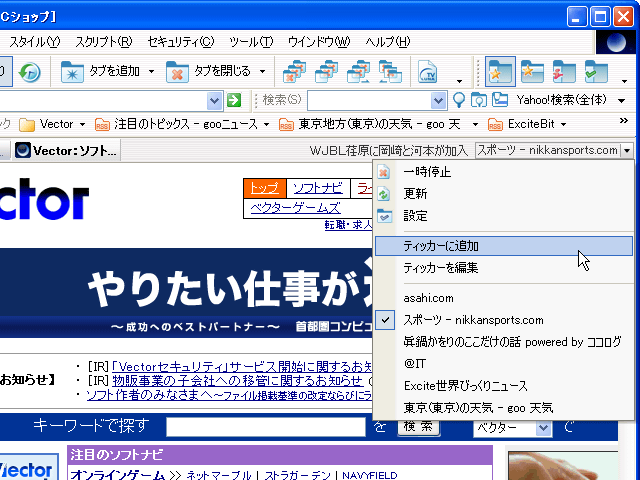Click the green Go arrow button
Screen dimensions: 640x480
click(234, 100)
